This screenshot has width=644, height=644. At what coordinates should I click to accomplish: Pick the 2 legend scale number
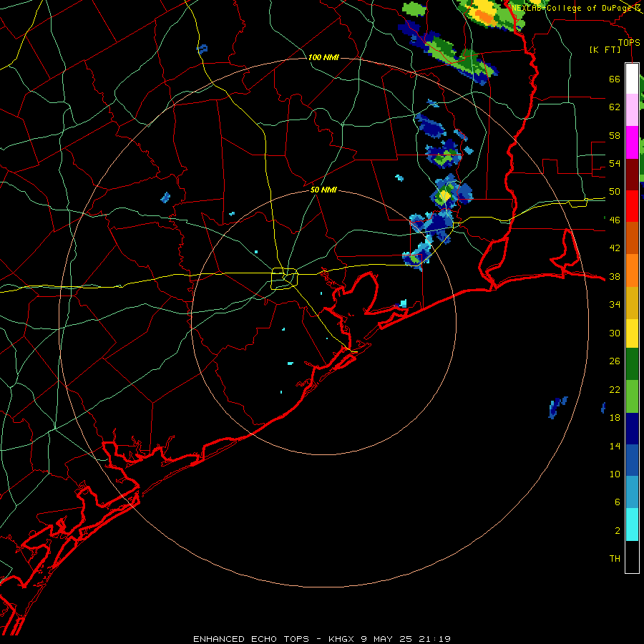click(x=618, y=530)
